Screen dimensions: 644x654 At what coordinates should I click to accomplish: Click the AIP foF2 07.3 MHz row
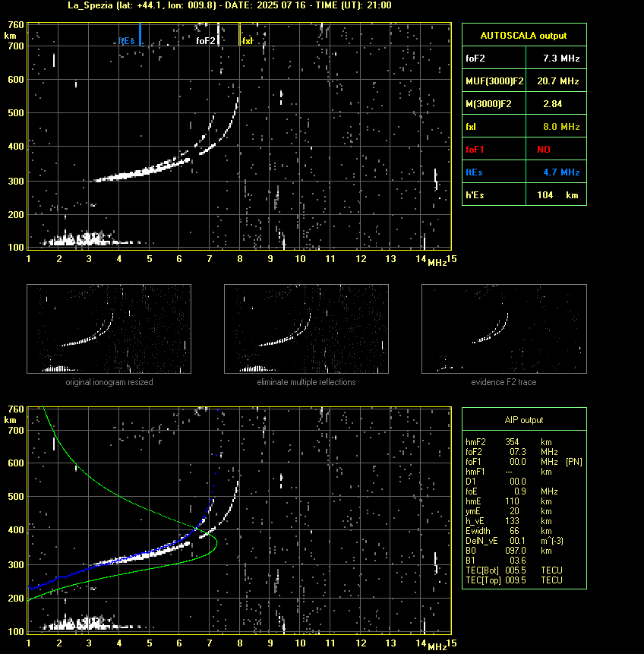click(511, 452)
